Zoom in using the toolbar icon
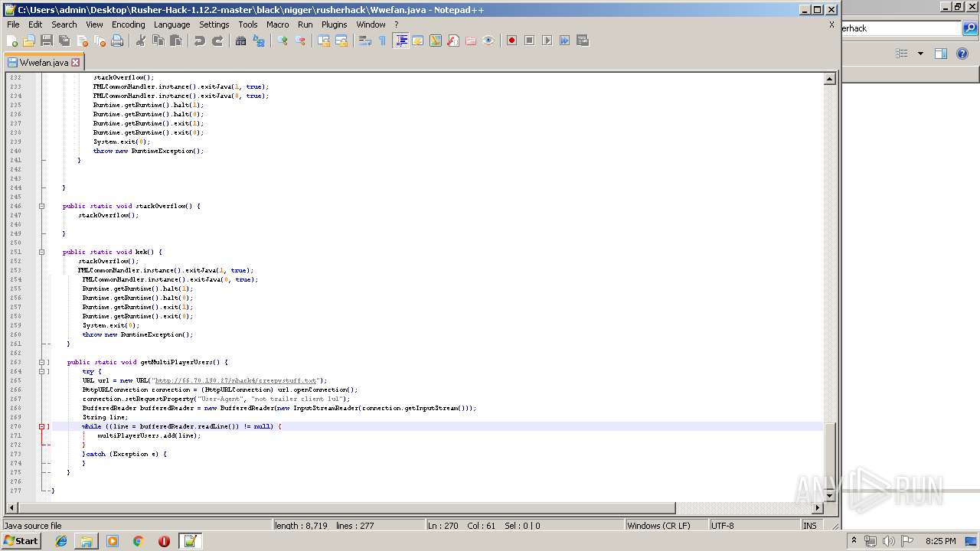The height and width of the screenshot is (551, 980). 283,41
